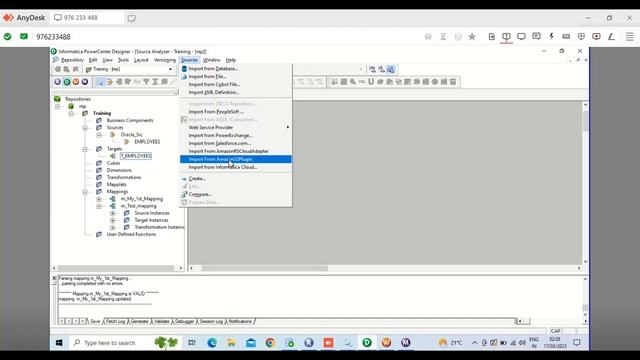Open the Repository menu

72,60
